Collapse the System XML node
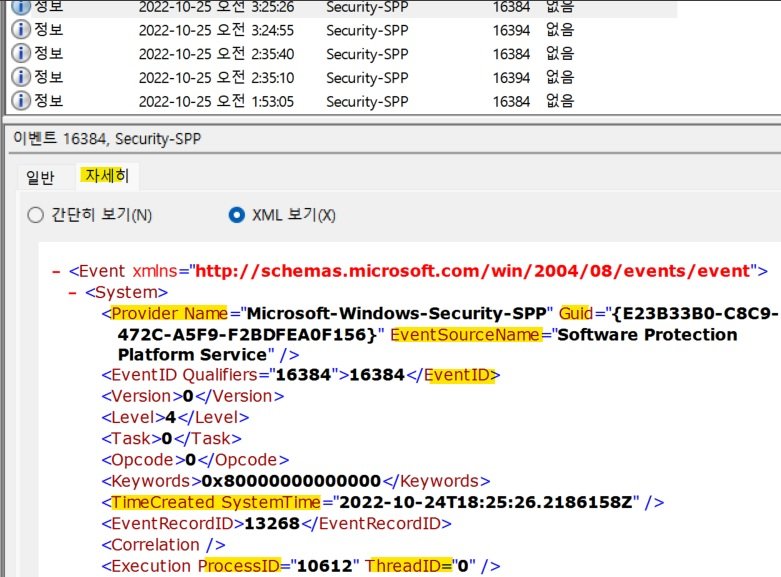Image resolution: width=781 pixels, height=577 pixels. click(73, 293)
